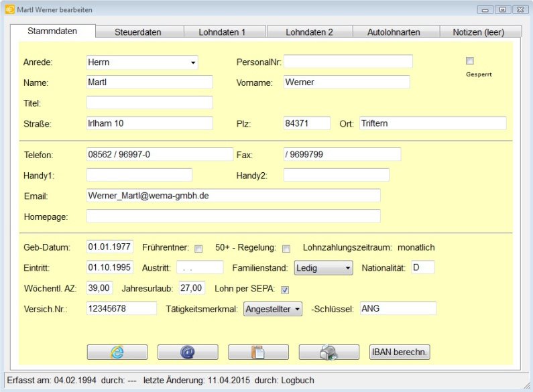Click the email @ button
This screenshot has width=533, height=392.
click(188, 352)
